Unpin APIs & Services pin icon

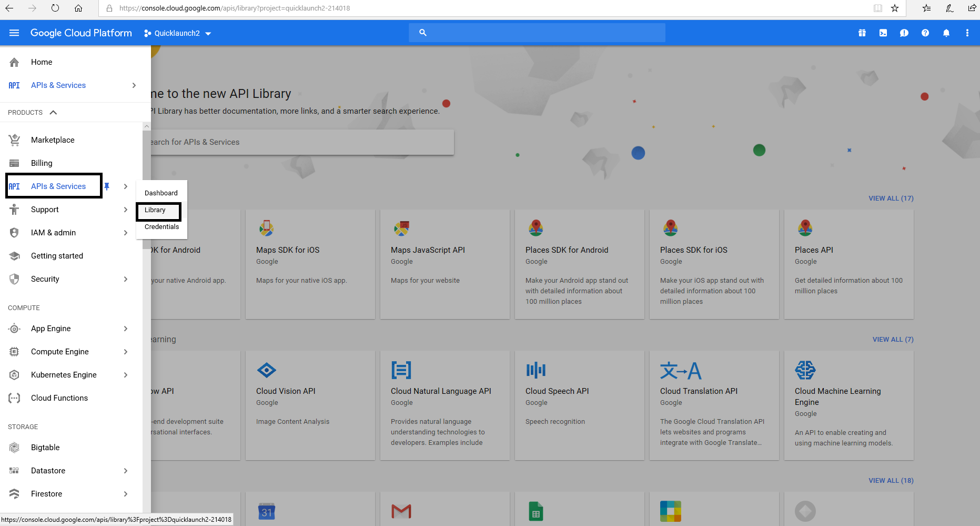[107, 186]
